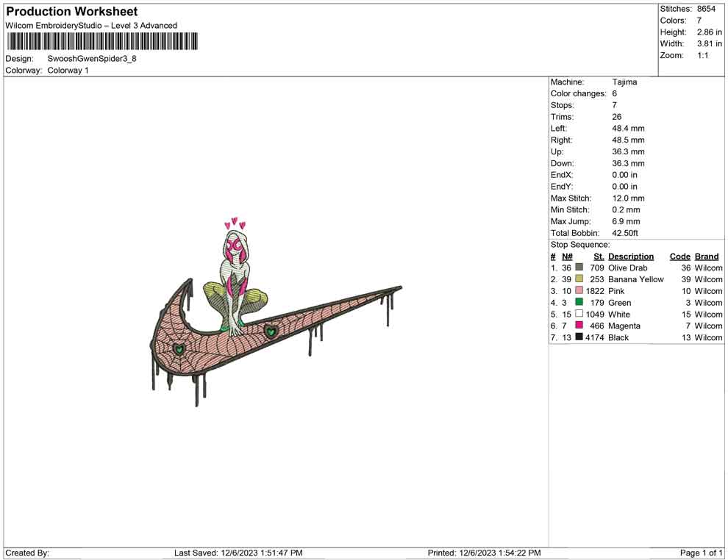Click the machine value 'Tajima'
This screenshot has width=728, height=560.
click(x=624, y=82)
